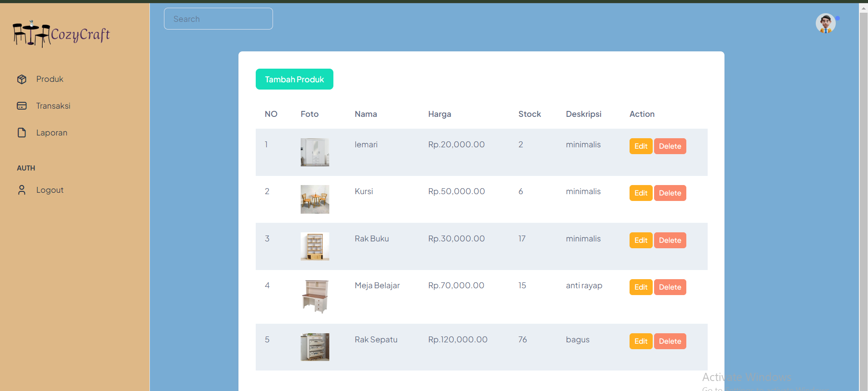
Task: Select Logout from the sidebar
Action: pos(50,190)
